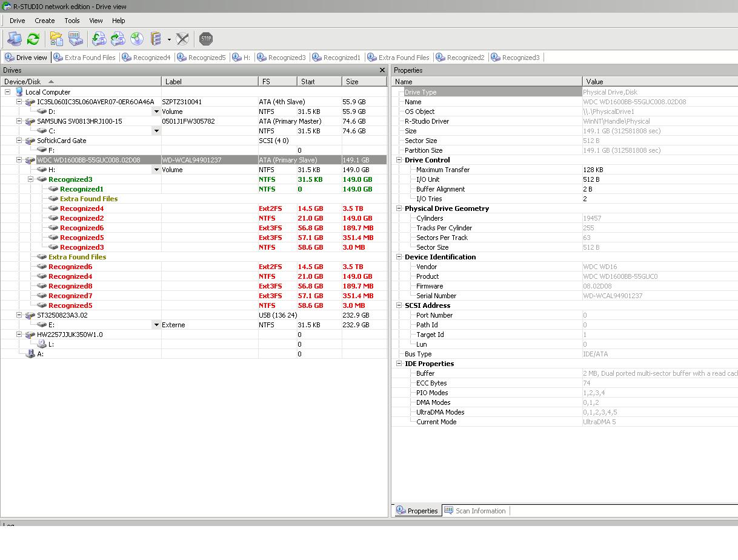Open the Help menu
The width and height of the screenshot is (738, 560).
click(x=119, y=21)
